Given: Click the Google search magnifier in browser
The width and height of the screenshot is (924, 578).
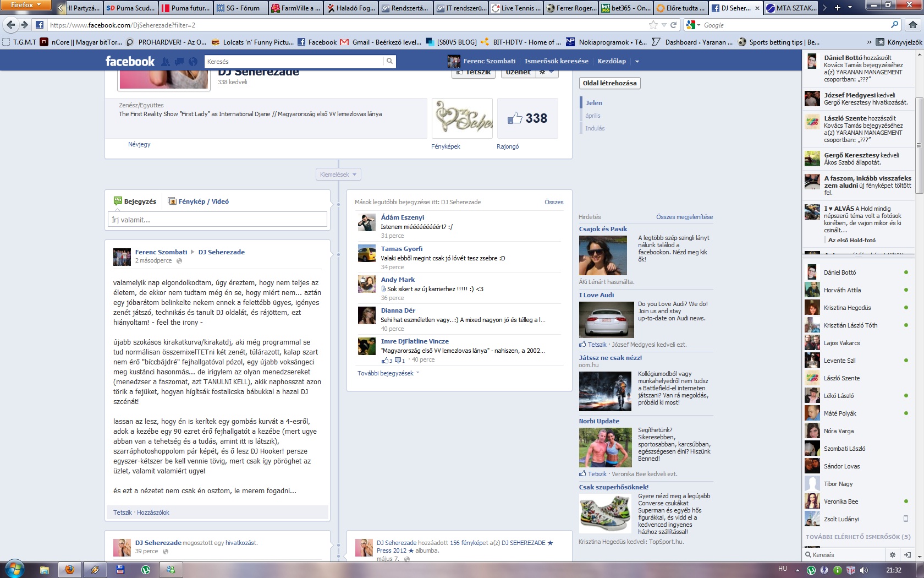Looking at the screenshot, I should [894, 25].
